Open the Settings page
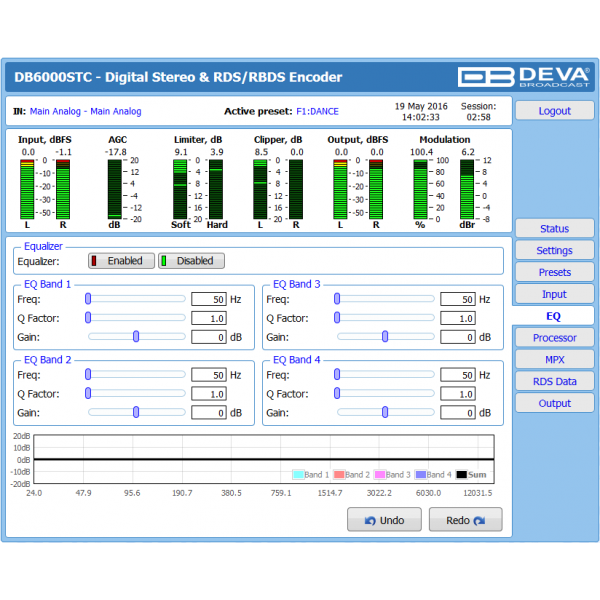Viewport: 600px width, 600px height. (x=554, y=251)
